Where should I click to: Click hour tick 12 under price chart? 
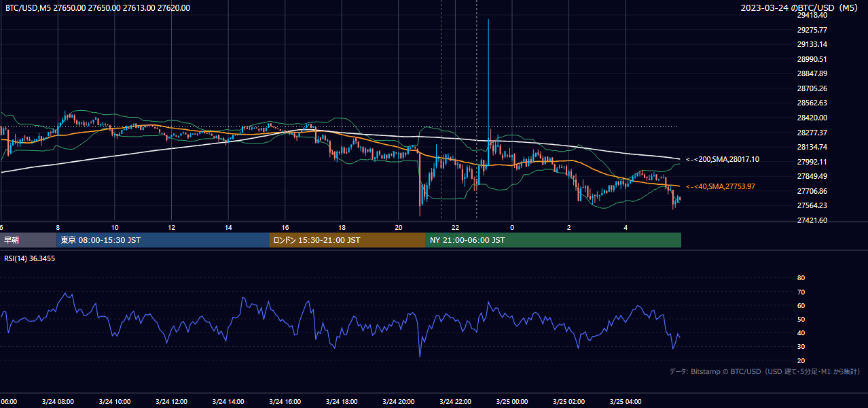171,227
